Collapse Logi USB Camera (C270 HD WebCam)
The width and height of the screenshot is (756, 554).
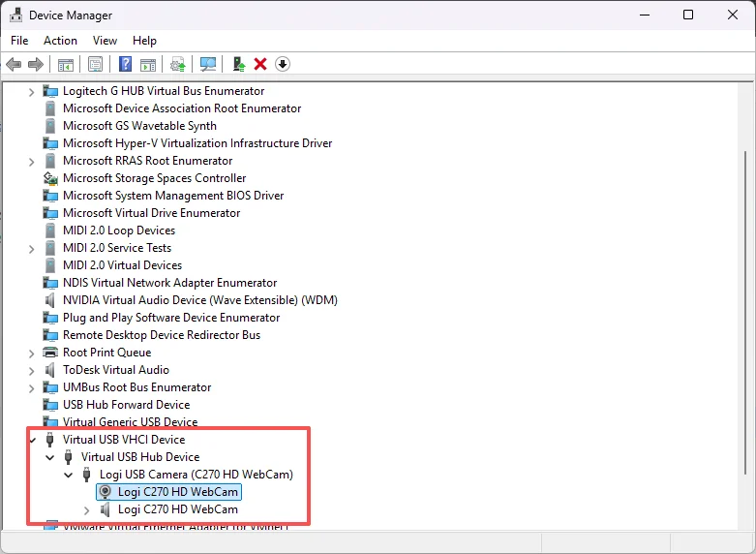click(x=69, y=475)
